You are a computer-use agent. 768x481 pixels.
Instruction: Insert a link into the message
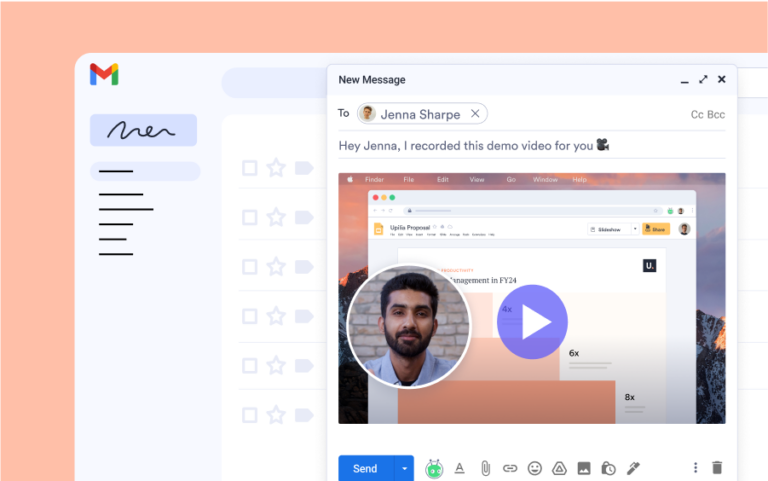coord(510,468)
